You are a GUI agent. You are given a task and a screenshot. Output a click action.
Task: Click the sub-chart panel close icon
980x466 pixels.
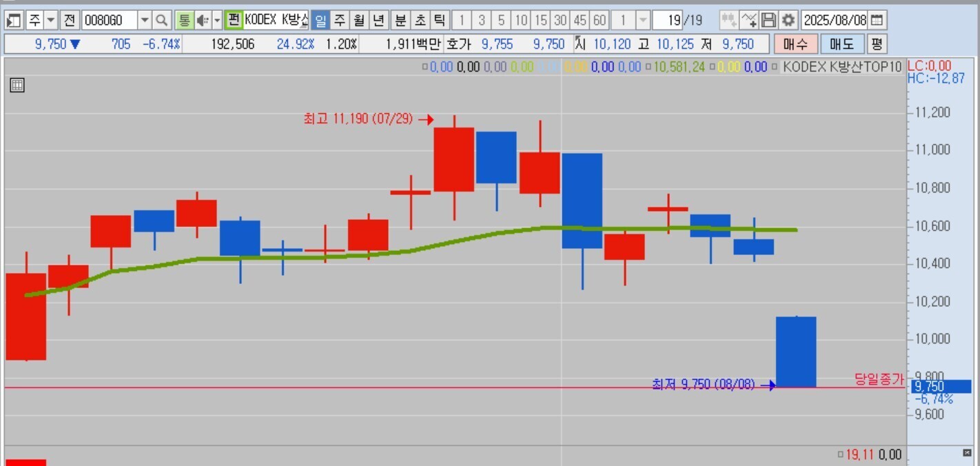point(967,453)
